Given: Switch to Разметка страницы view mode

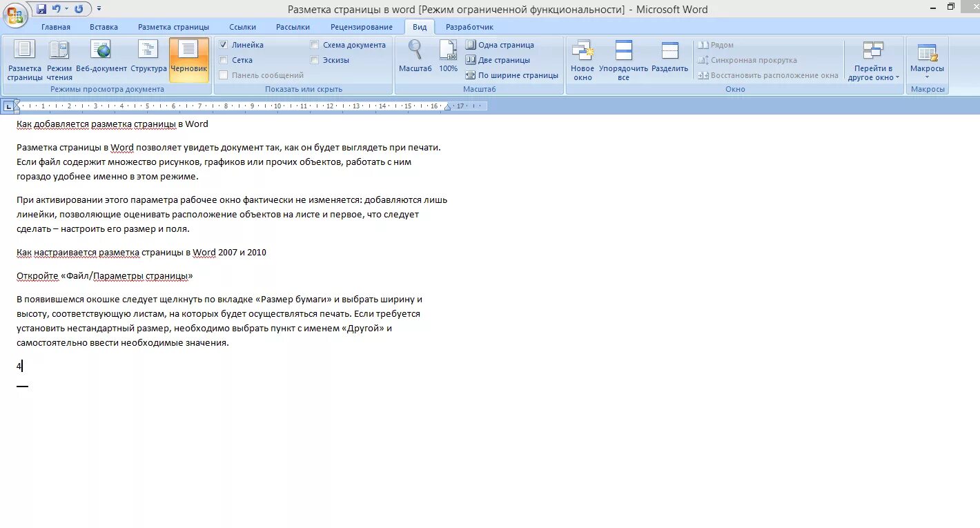Looking at the screenshot, I should coord(25,61).
